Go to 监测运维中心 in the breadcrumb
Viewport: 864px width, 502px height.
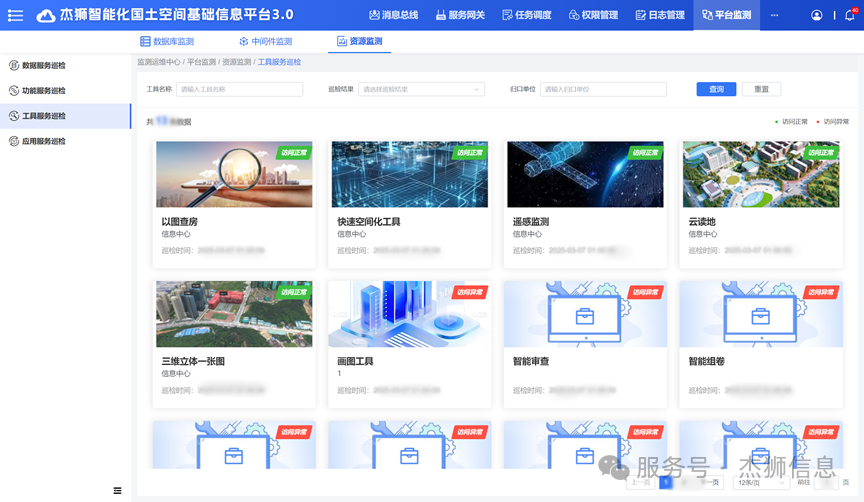pyautogui.click(x=159, y=62)
